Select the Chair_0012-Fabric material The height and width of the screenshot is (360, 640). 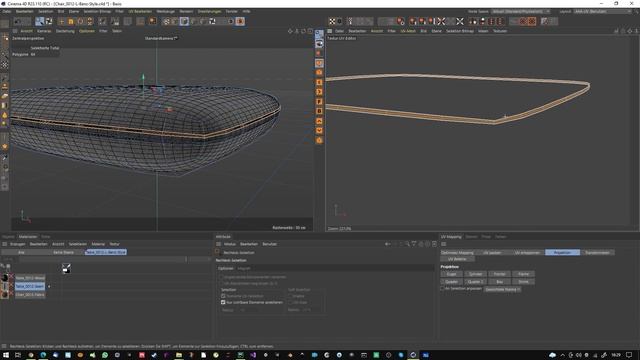pos(30,295)
